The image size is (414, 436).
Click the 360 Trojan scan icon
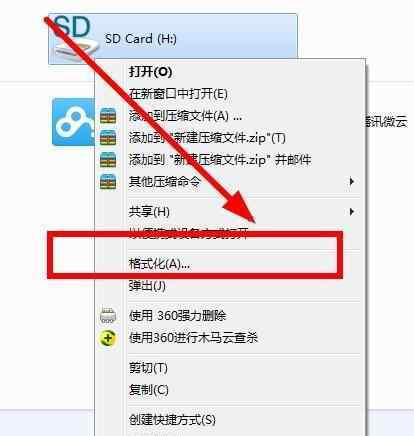[x=108, y=338]
